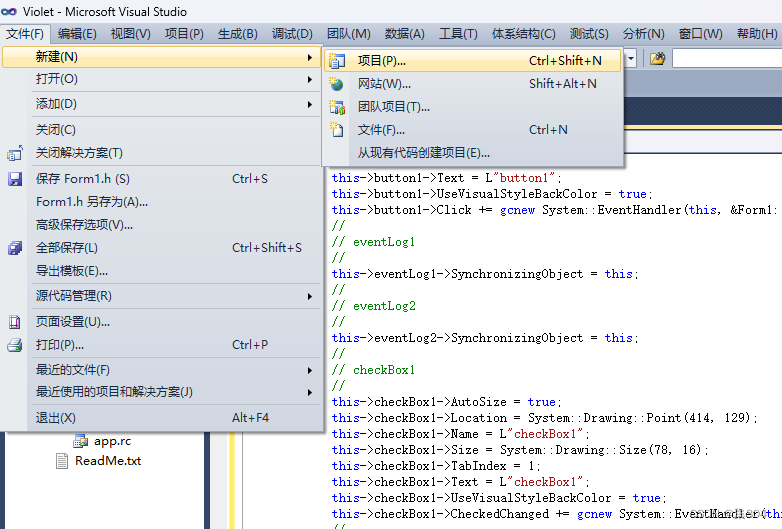This screenshot has height=529, width=782.
Task: Click code line 'button1->UseVisualStyleBackColor = true'
Action: (492, 194)
